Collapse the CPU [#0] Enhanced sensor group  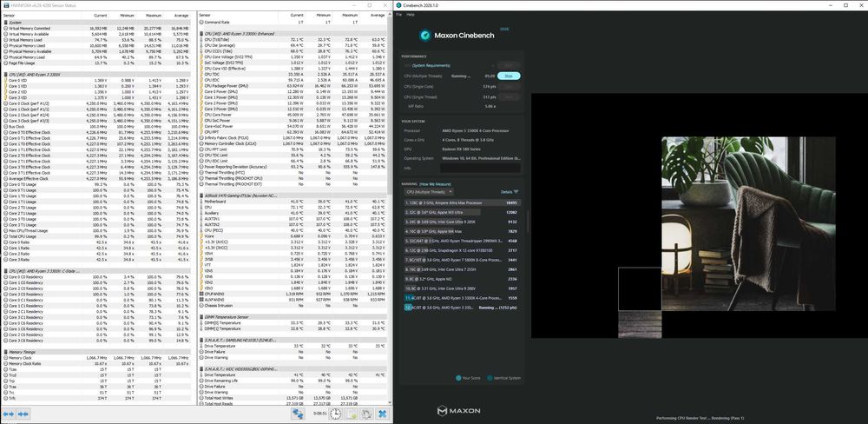[293, 34]
